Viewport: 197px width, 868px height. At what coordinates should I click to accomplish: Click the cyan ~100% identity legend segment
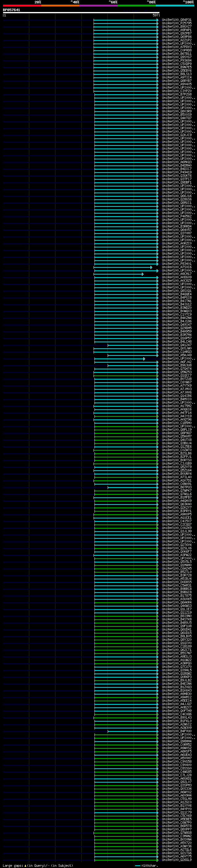coord(175,6)
